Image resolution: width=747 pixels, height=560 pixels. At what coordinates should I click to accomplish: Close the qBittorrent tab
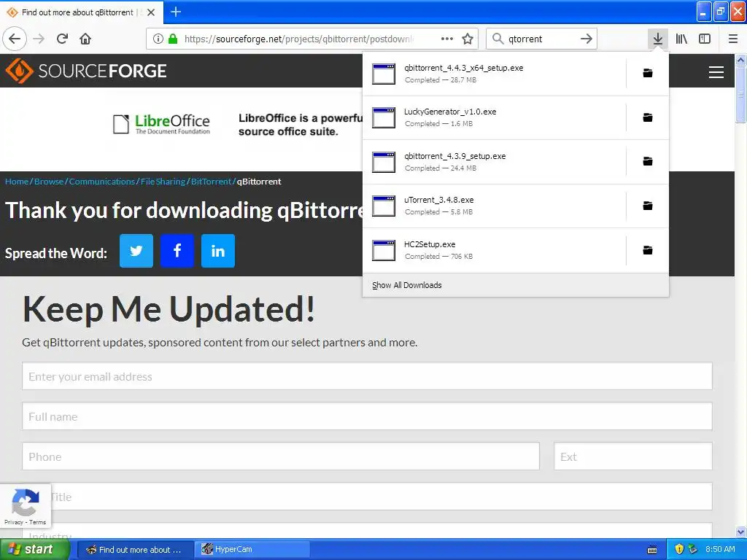click(x=151, y=12)
